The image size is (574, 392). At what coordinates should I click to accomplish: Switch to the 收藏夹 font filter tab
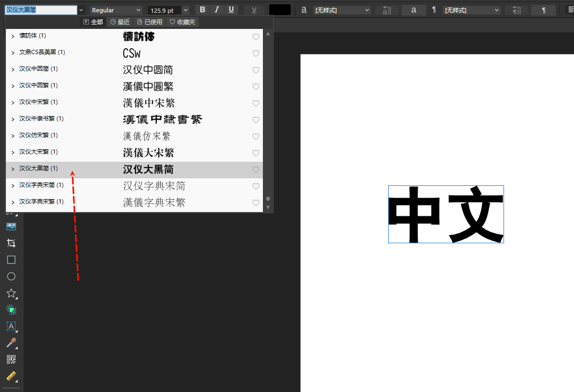(x=181, y=21)
